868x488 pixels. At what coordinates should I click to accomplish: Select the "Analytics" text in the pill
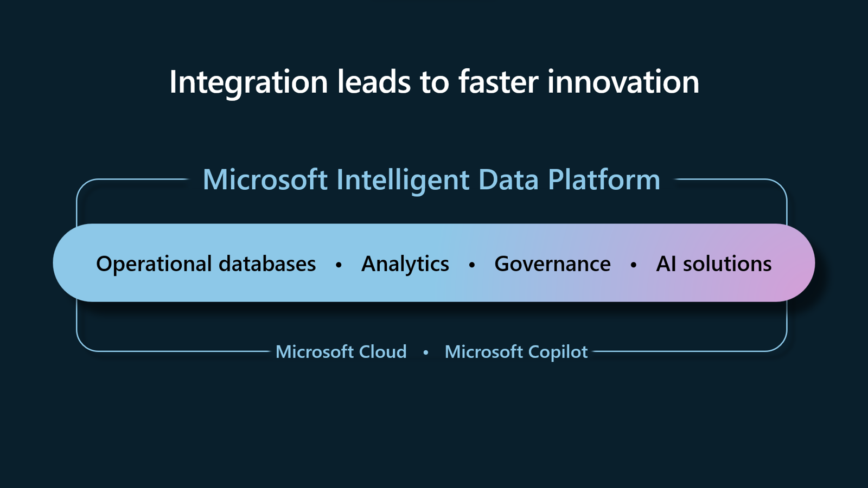click(405, 264)
